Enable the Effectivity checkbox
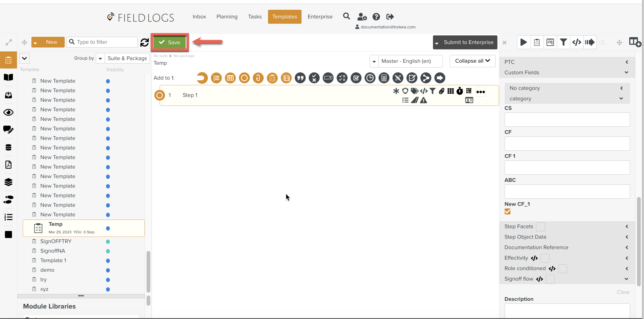The width and height of the screenshot is (644, 319). (545, 258)
